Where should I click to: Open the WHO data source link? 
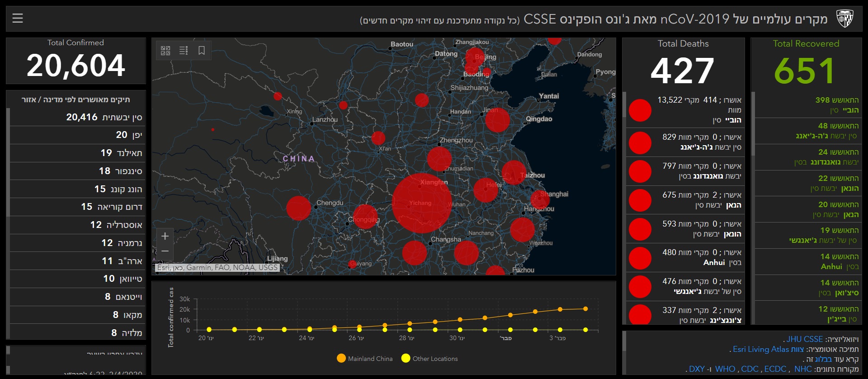coord(725,369)
